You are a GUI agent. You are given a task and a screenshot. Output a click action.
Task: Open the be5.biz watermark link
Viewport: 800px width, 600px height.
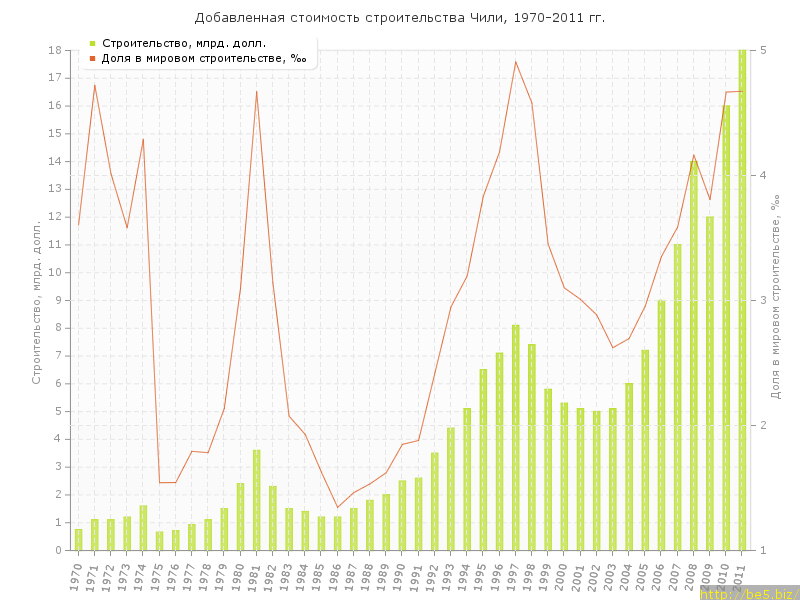pos(748,593)
